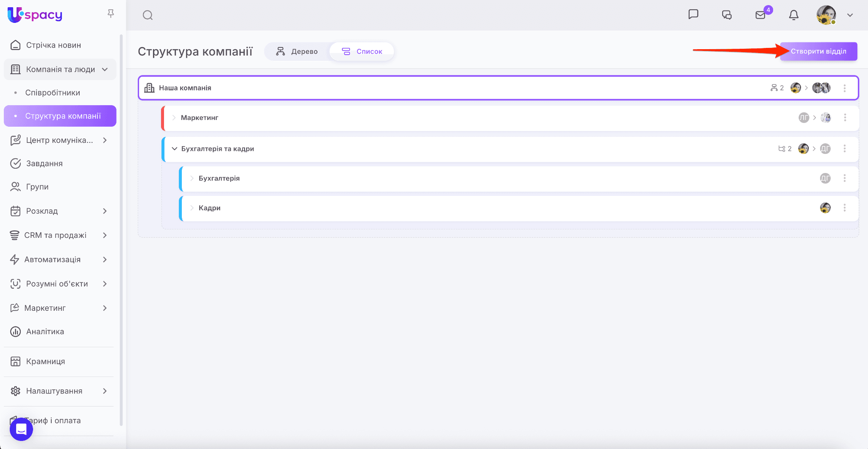
Task: Open the email inbox icon with badge
Action: point(760,15)
